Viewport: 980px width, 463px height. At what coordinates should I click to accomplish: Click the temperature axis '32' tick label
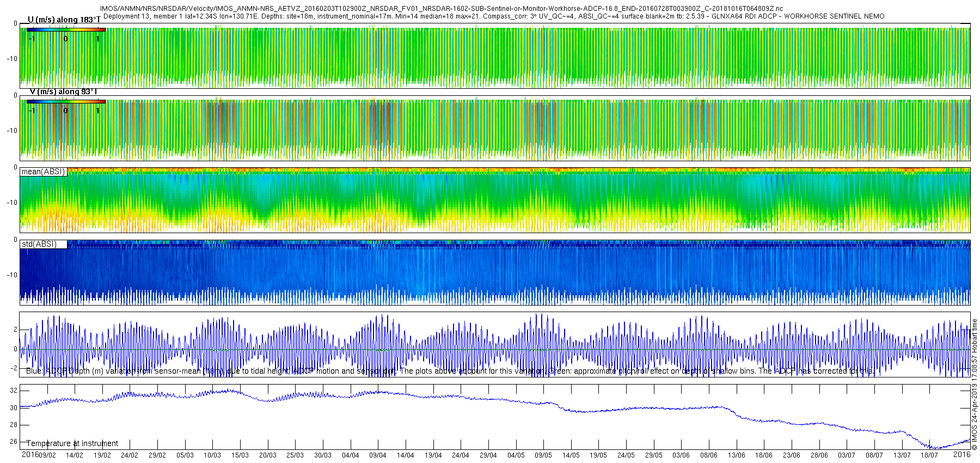[x=14, y=391]
